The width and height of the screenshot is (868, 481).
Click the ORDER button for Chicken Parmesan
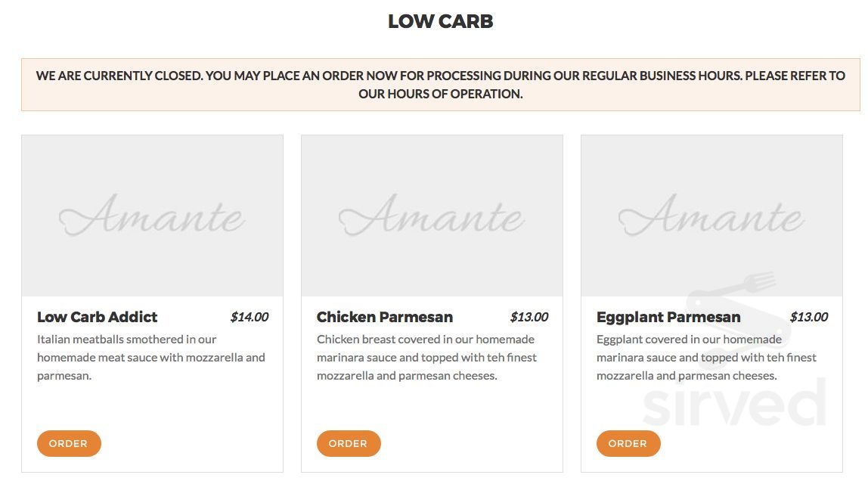(x=349, y=443)
